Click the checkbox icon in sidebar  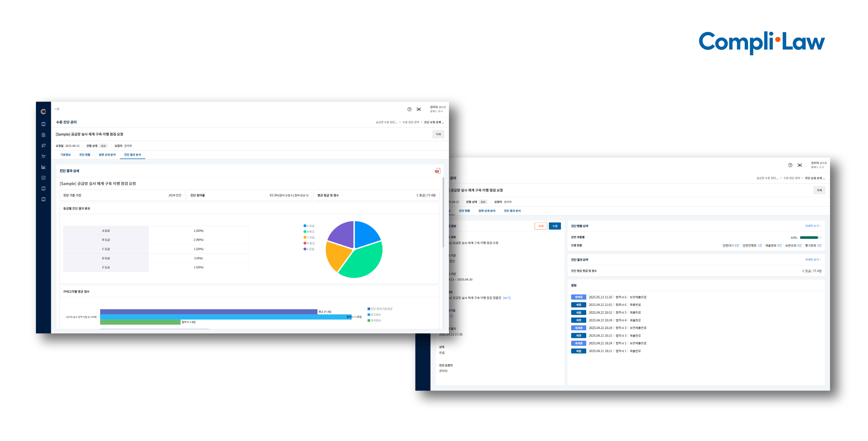pos(43,178)
